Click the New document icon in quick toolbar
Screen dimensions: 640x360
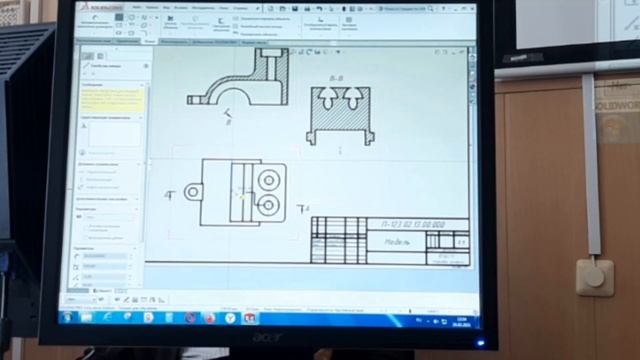(x=271, y=8)
